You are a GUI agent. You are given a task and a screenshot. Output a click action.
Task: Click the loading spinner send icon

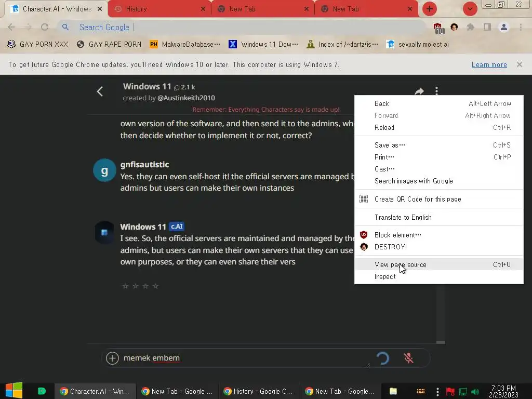[x=383, y=358]
